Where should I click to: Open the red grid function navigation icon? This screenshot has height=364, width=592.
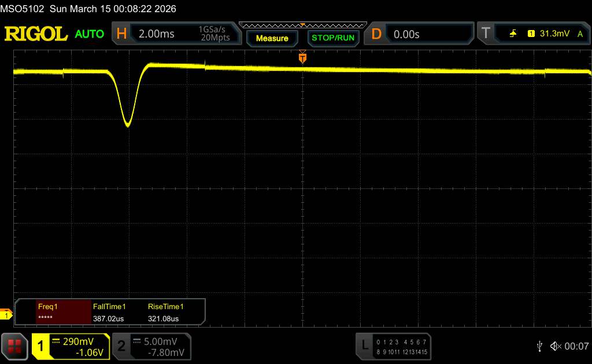pos(15,346)
